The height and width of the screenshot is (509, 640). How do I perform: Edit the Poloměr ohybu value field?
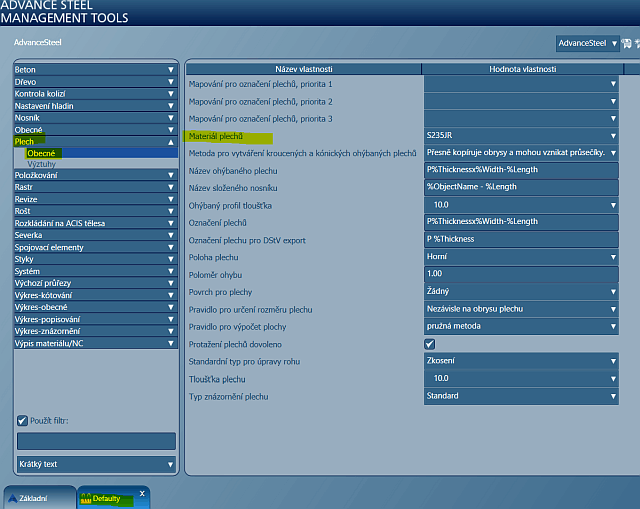521,274
